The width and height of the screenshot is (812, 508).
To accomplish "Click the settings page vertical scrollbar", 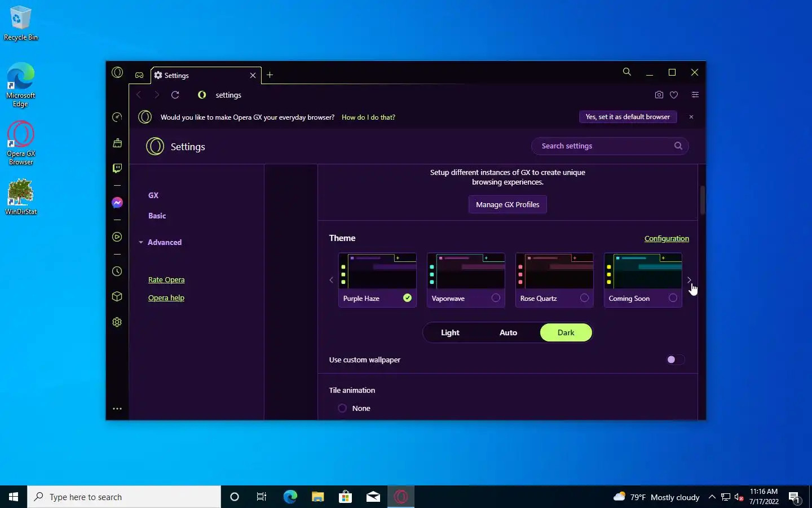I will tap(703, 200).
